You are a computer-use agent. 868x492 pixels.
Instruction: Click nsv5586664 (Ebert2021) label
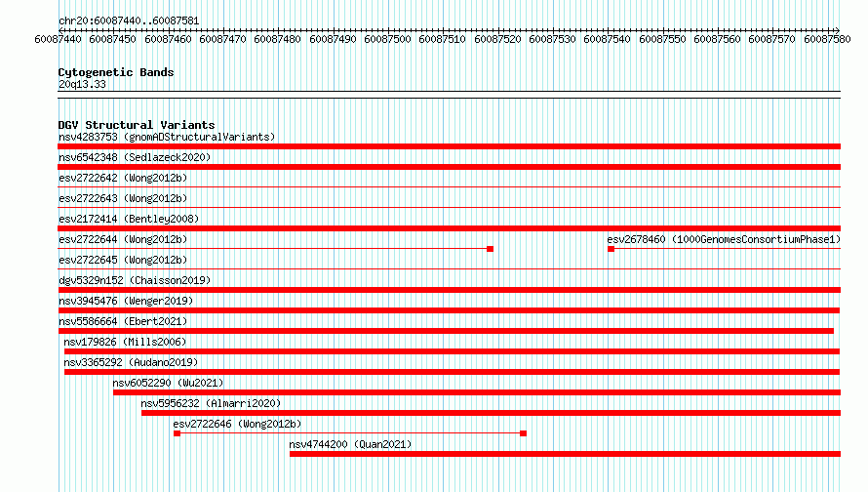click(x=123, y=321)
